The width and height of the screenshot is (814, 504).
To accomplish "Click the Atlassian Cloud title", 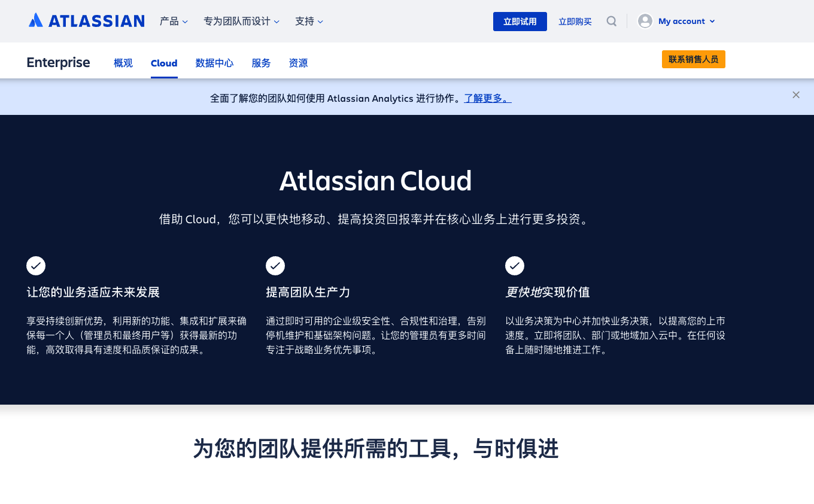I will point(376,181).
